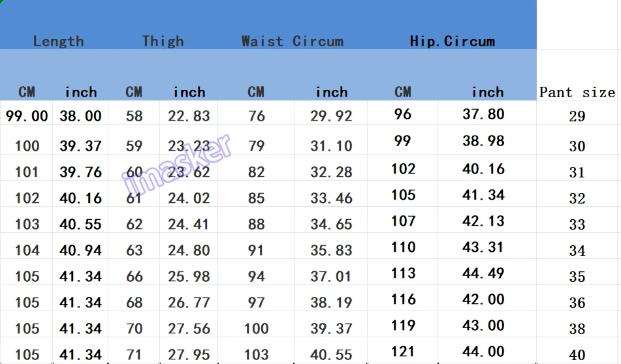
Task: Select the 29.92 waist inch cell
Action: coord(331,116)
